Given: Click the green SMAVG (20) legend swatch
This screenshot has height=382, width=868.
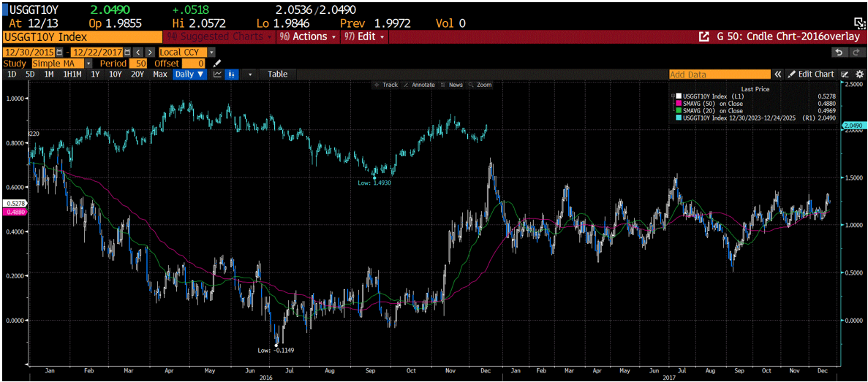Looking at the screenshot, I should pyautogui.click(x=679, y=110).
